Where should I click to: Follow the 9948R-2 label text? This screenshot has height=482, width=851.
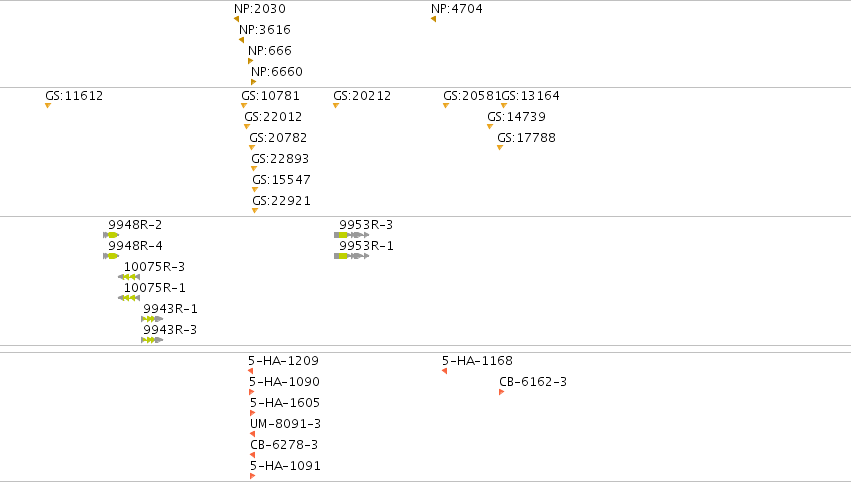pos(135,225)
